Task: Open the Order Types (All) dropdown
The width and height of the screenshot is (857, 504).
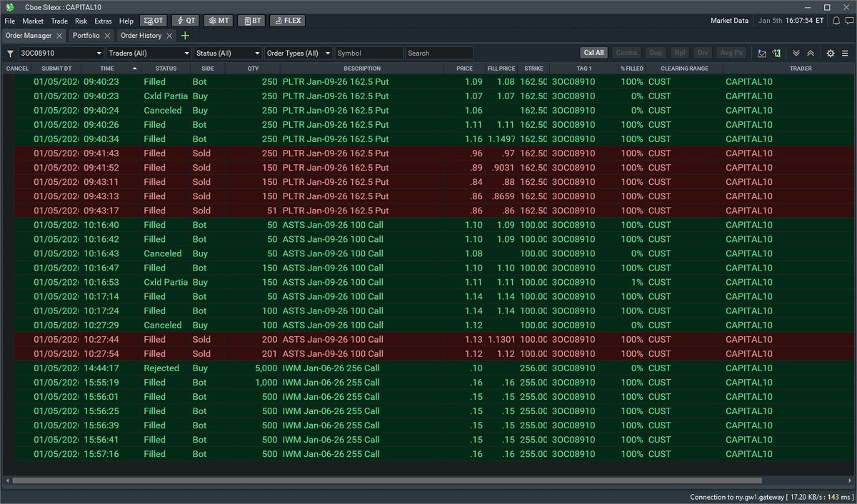Action: point(299,53)
